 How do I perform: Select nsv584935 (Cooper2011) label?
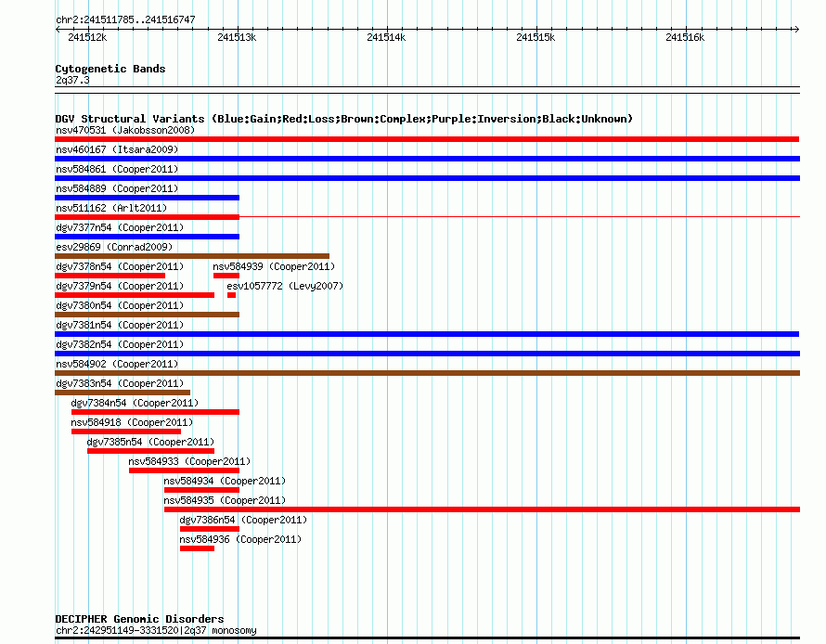coord(225,500)
